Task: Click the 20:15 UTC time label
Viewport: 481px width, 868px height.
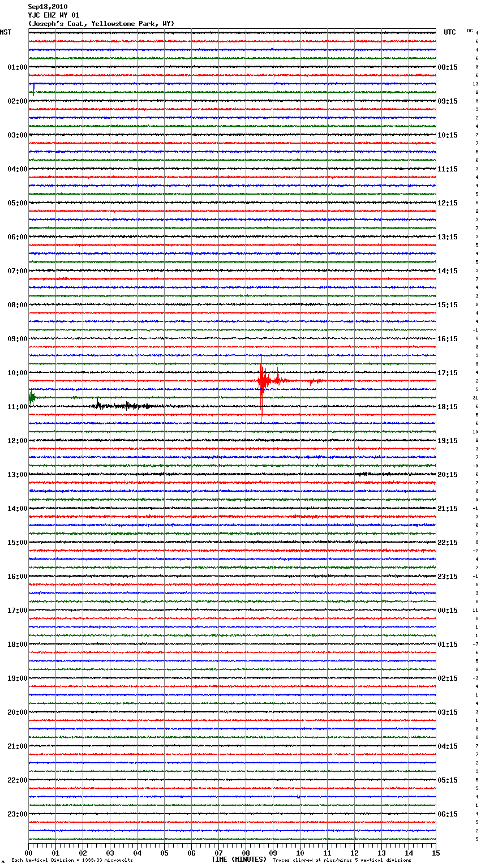Action: (448, 475)
